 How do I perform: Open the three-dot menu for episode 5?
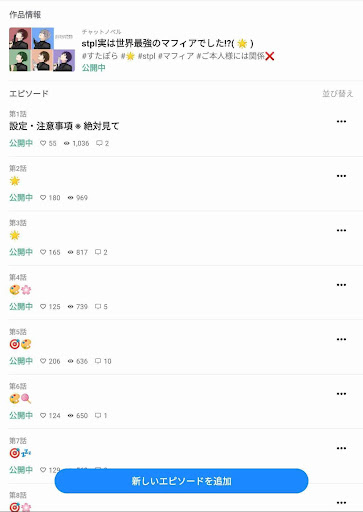click(x=341, y=339)
